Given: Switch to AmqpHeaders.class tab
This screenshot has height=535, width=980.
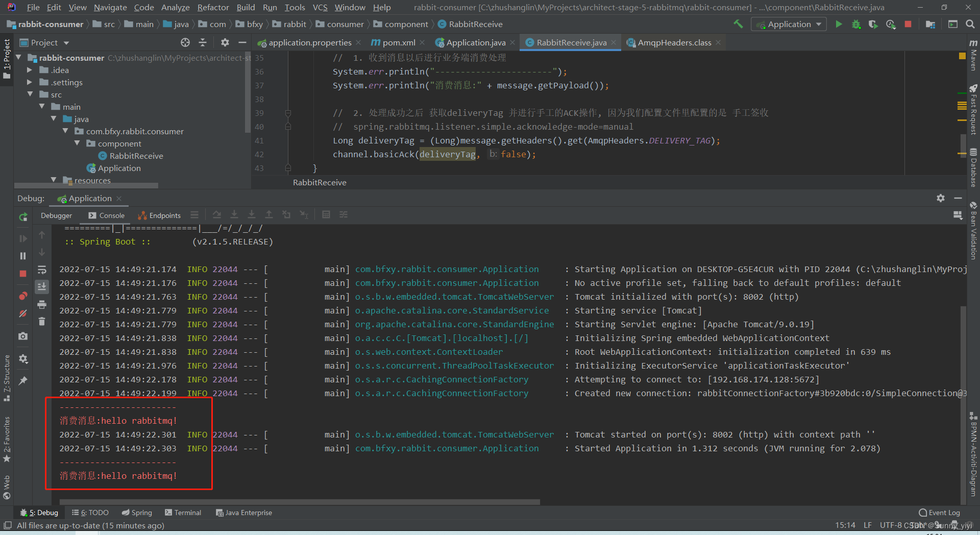Looking at the screenshot, I should point(674,42).
